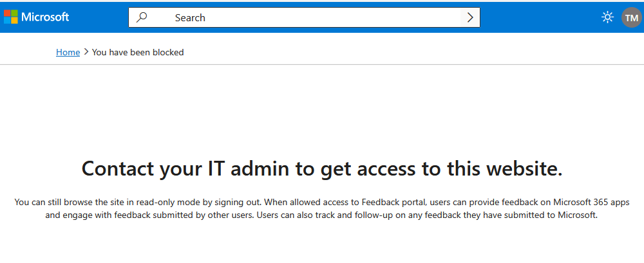Toggle the sun theme switcher icon
644x263 pixels.
(x=607, y=17)
